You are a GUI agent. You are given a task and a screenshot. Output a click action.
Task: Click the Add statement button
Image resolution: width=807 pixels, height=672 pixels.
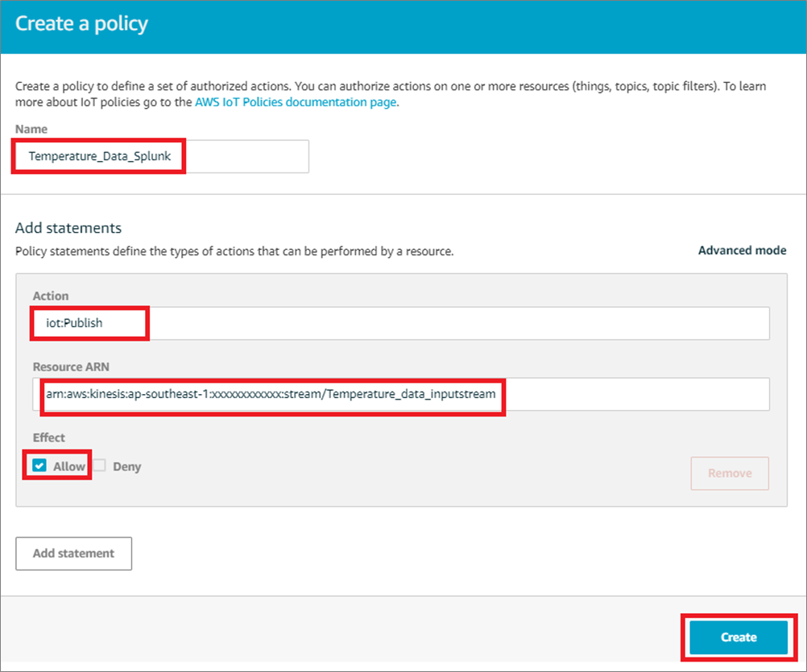pyautogui.click(x=73, y=554)
